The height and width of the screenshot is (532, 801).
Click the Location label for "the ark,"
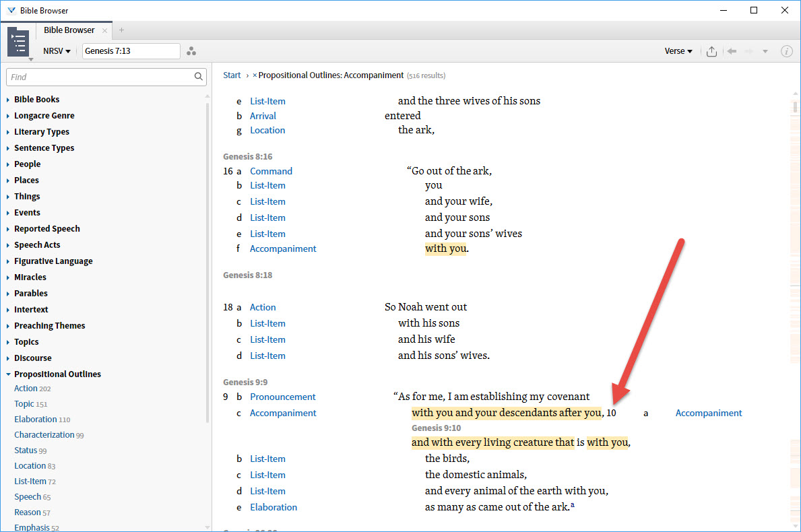[267, 130]
